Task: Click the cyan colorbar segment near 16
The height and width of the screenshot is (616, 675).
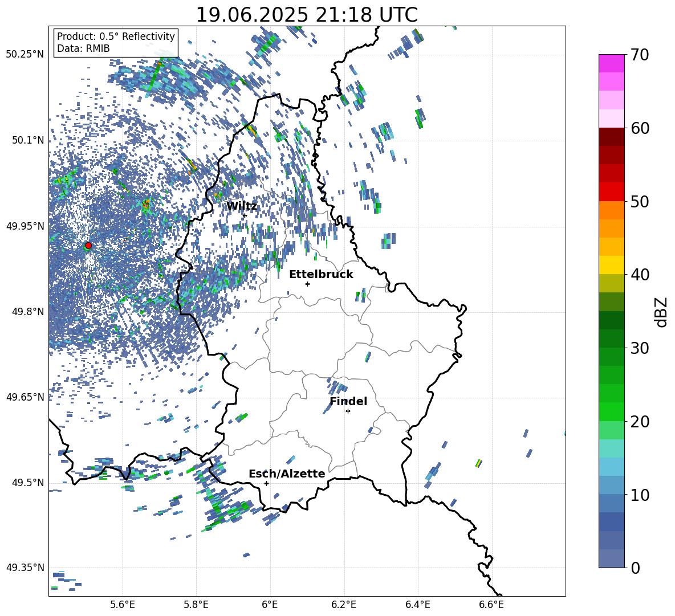Action: (x=611, y=448)
